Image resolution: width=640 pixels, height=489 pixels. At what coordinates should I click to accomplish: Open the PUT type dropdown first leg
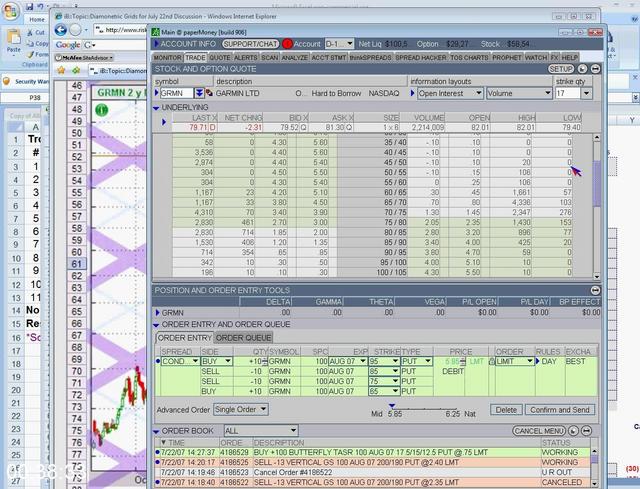[416, 362]
